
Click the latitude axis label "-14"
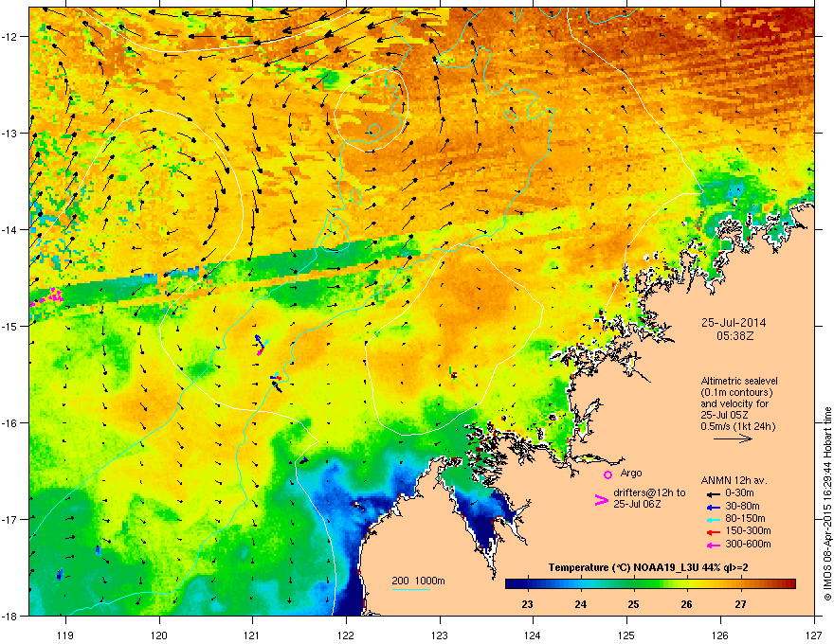coord(9,229)
